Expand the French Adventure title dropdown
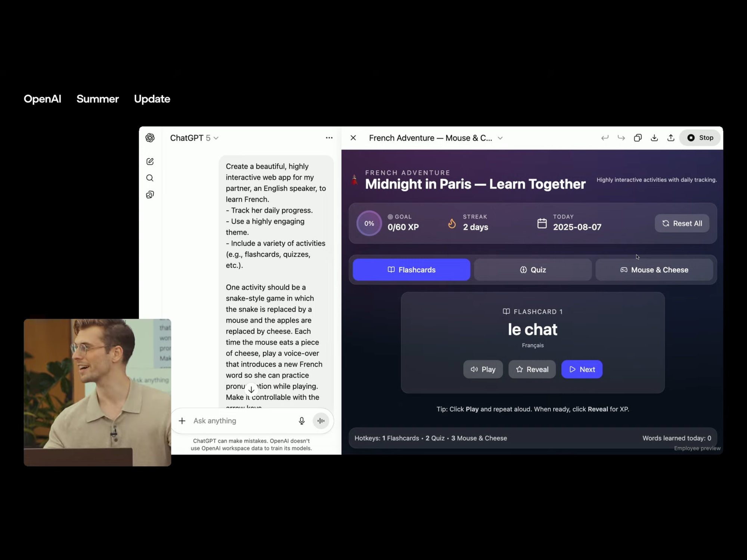747x560 pixels. pos(500,138)
